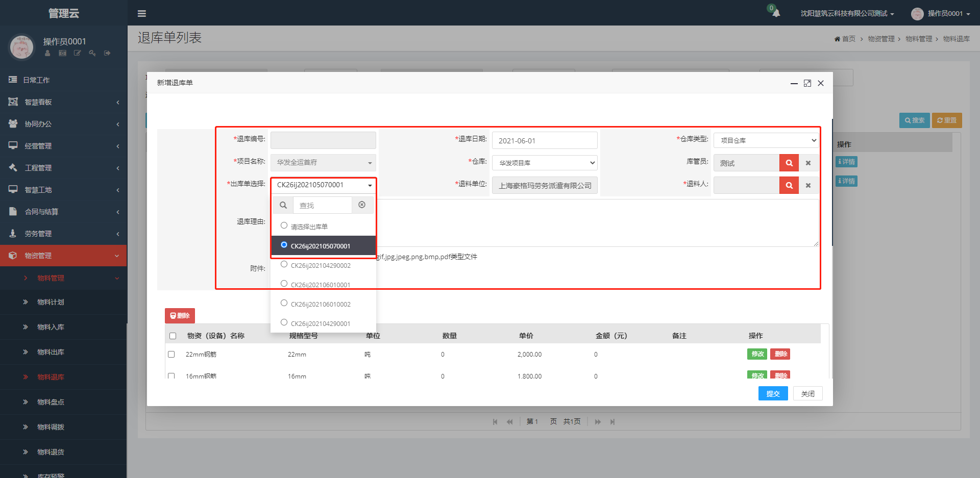
Task: Click the 物资管理 breadcrumb link
Action: [881, 39]
